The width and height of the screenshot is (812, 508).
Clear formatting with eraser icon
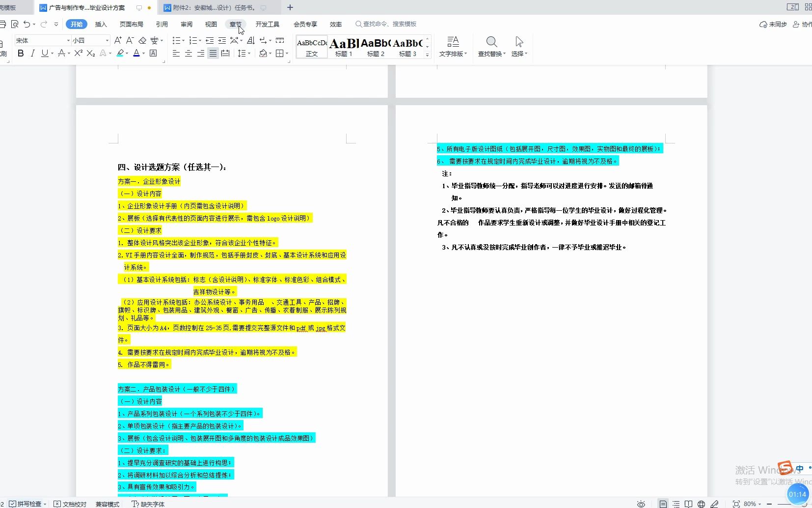[x=142, y=40]
